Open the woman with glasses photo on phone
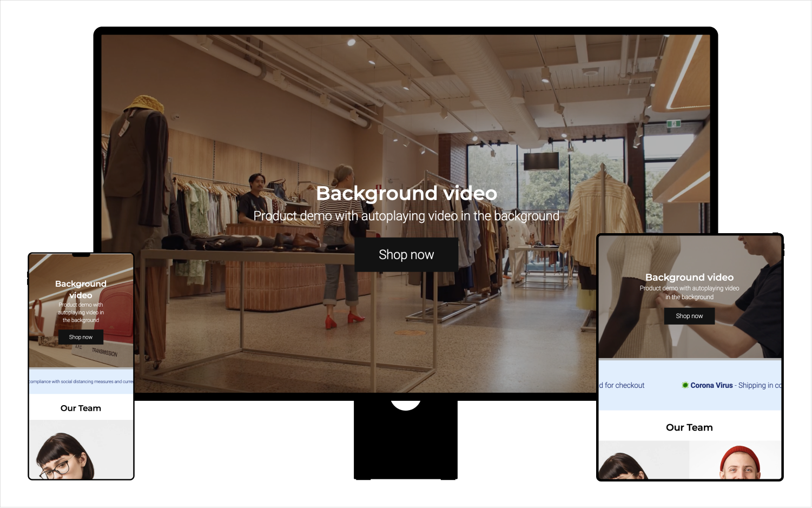 [x=65, y=457]
